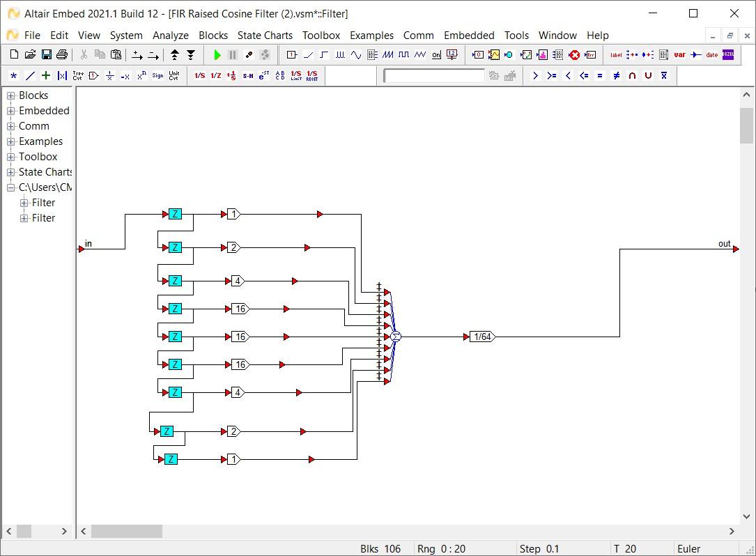Expand the Blocks tree node
This screenshot has height=556, width=756.
pos(11,95)
